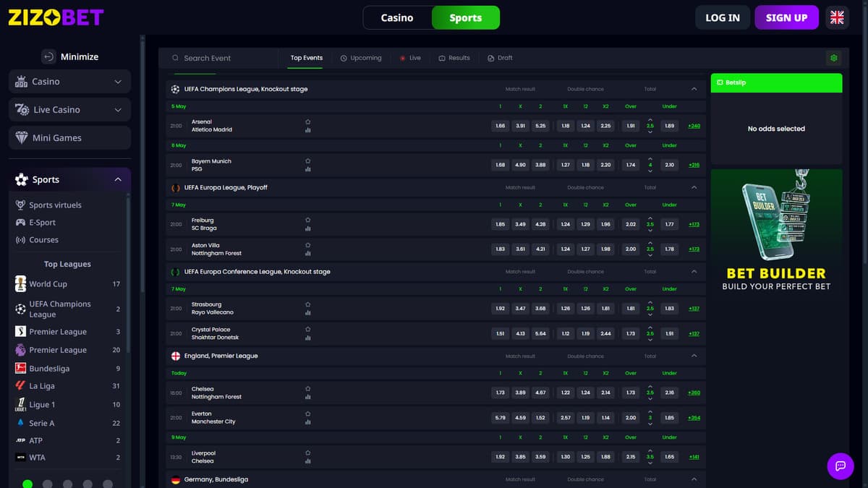Open +354 markets for Everton vs Manchester City
The height and width of the screenshot is (488, 868).
click(694, 418)
